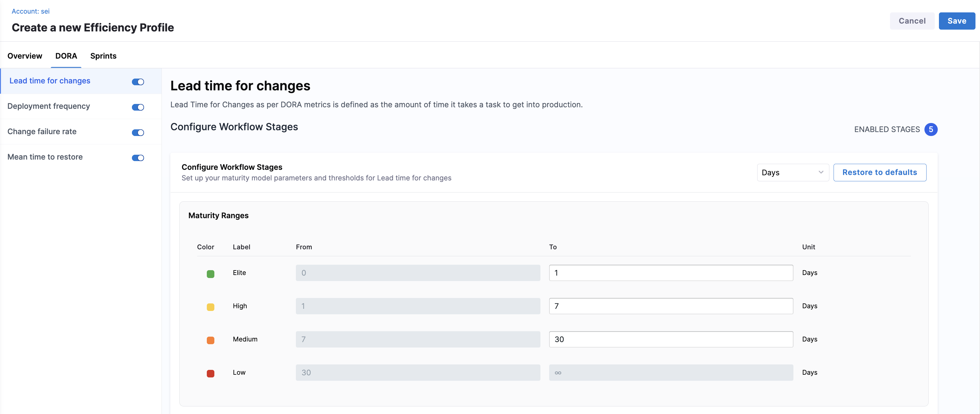Click the Enabled Stages count badge
Screen dimensions: 980x414
point(930,130)
